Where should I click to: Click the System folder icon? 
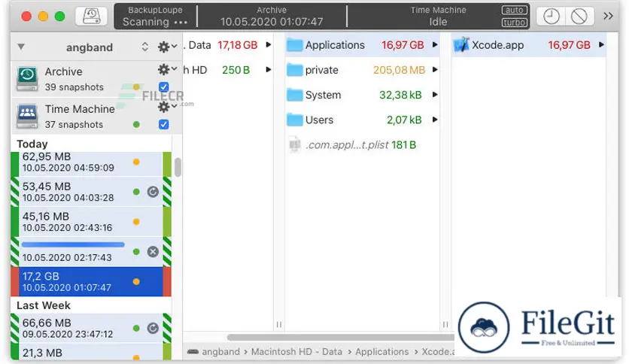295,95
